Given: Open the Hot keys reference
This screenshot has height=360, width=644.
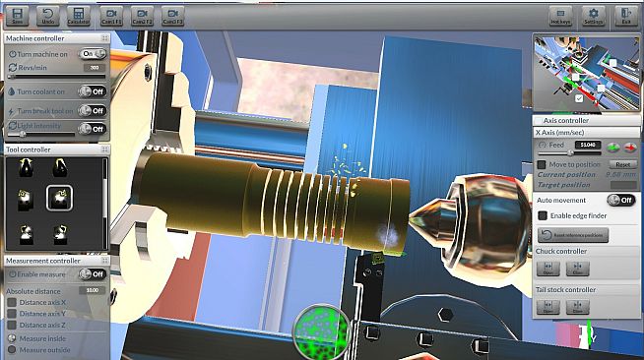Looking at the screenshot, I should tap(560, 17).
